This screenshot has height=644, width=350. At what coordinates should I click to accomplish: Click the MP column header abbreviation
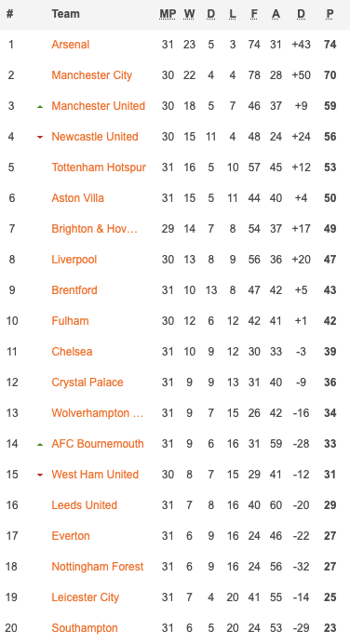[x=168, y=14]
